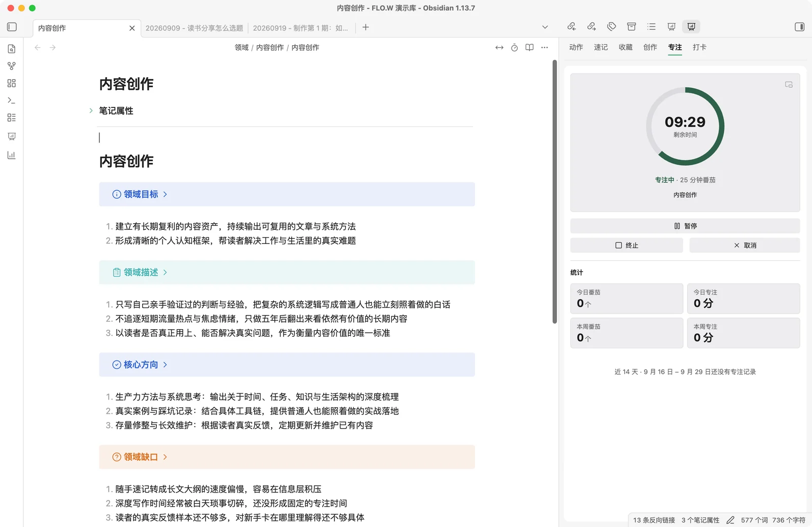Open the more options ellipsis menu
The width and height of the screenshot is (812, 527).
[545, 47]
